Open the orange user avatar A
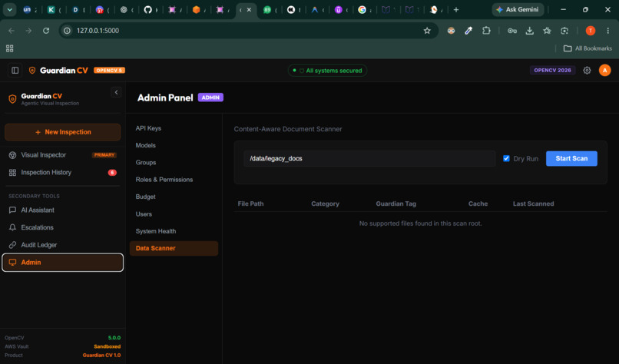 [604, 71]
